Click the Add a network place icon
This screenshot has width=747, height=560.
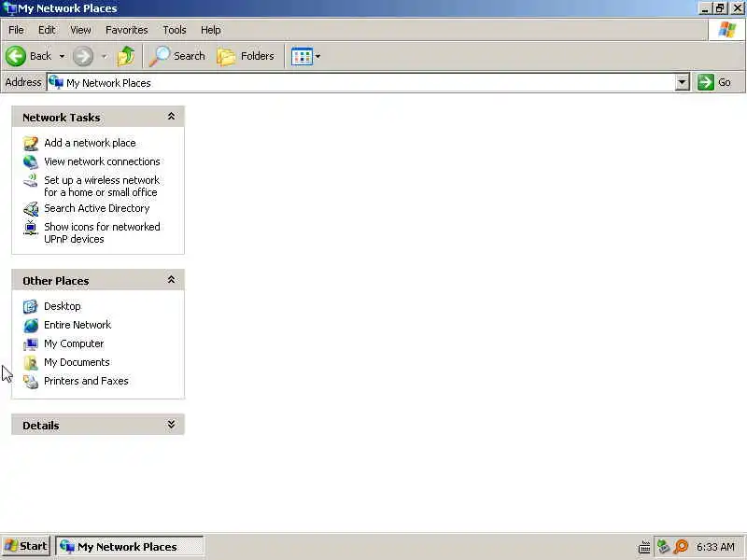(31, 143)
